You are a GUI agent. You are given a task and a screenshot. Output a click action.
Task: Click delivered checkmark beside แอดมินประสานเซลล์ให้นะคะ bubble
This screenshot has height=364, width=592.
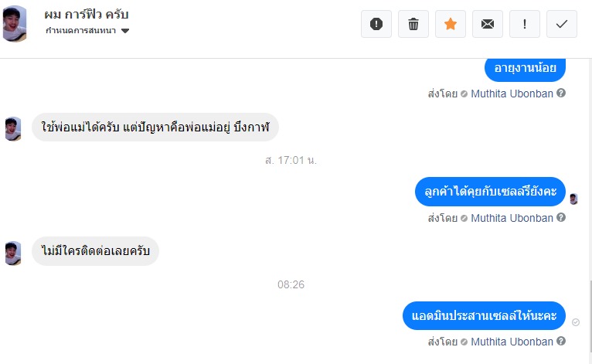(x=575, y=321)
